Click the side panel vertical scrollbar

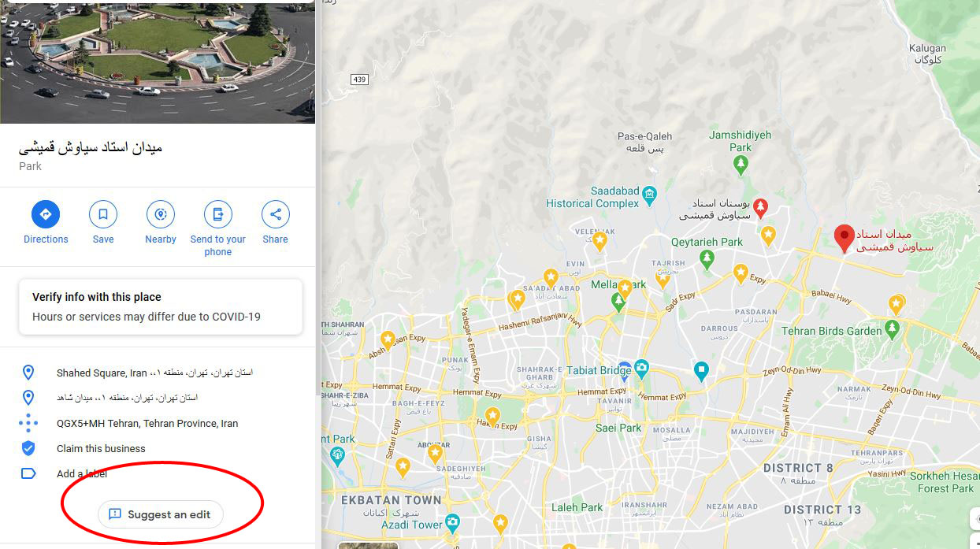[x=318, y=197]
